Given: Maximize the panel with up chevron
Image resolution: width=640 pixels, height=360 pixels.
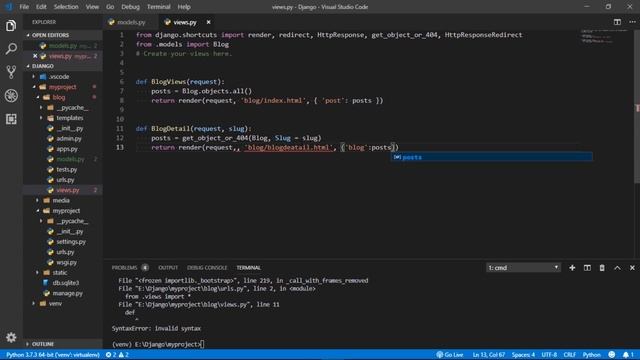Looking at the screenshot, I should 617,268.
